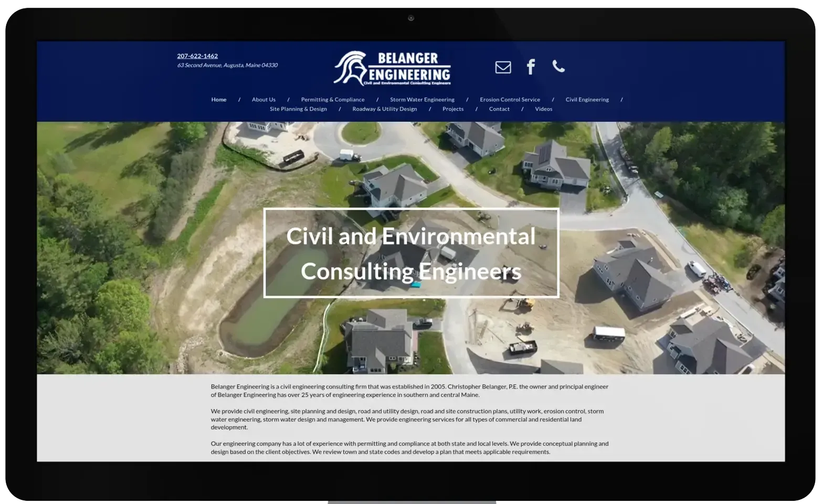The image size is (822, 504).
Task: Click paragraph starting 'We provide civil engineering'
Action: 407,419
